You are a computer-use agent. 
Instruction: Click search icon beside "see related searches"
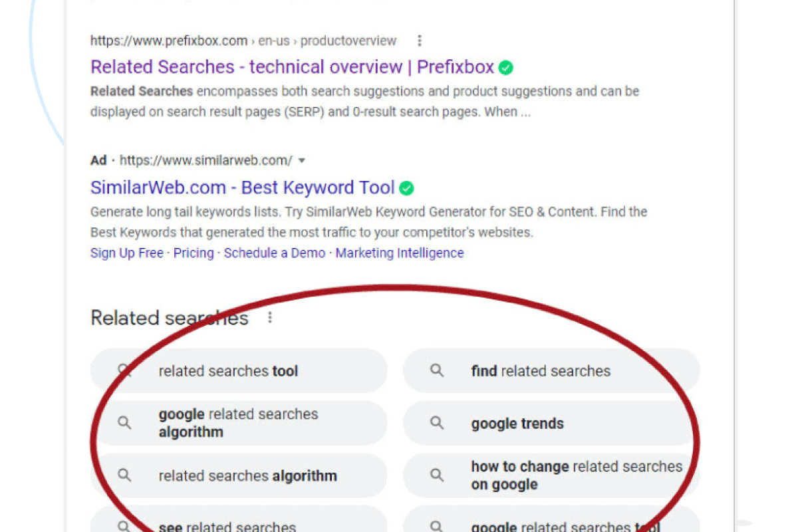coord(124,527)
